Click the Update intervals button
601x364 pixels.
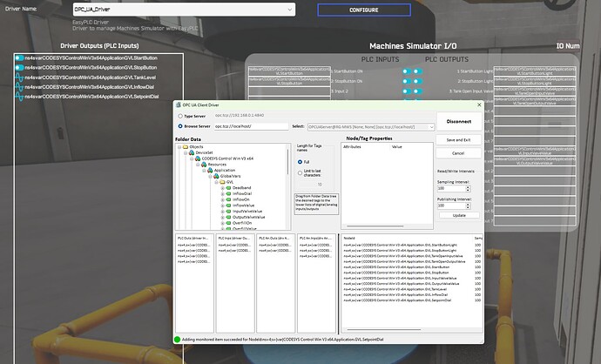(459, 215)
